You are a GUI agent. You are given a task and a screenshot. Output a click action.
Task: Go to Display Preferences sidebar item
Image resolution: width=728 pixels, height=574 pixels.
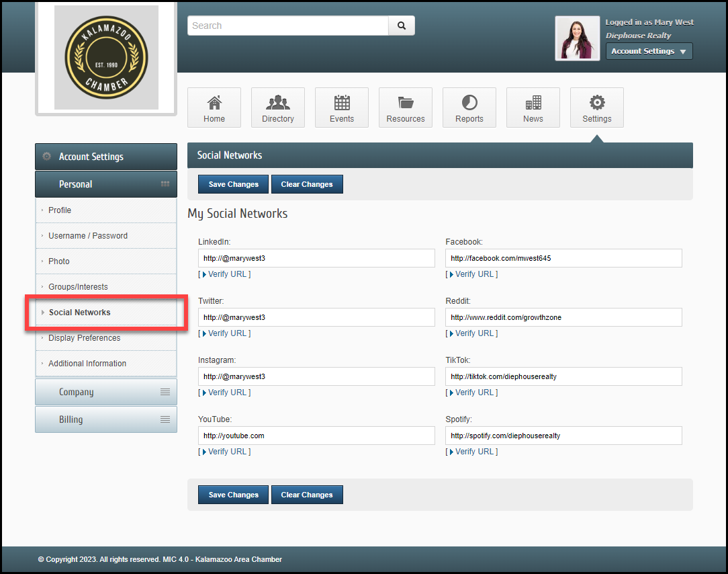(x=85, y=338)
